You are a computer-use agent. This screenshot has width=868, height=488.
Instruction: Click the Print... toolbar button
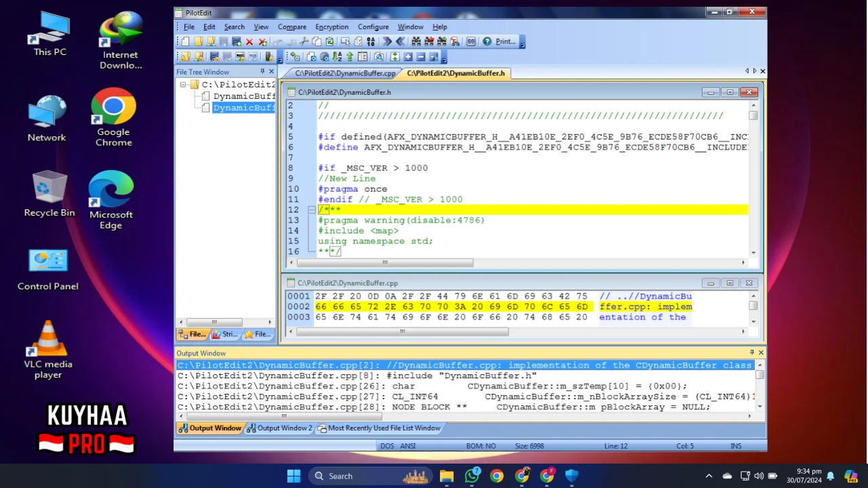coord(505,41)
